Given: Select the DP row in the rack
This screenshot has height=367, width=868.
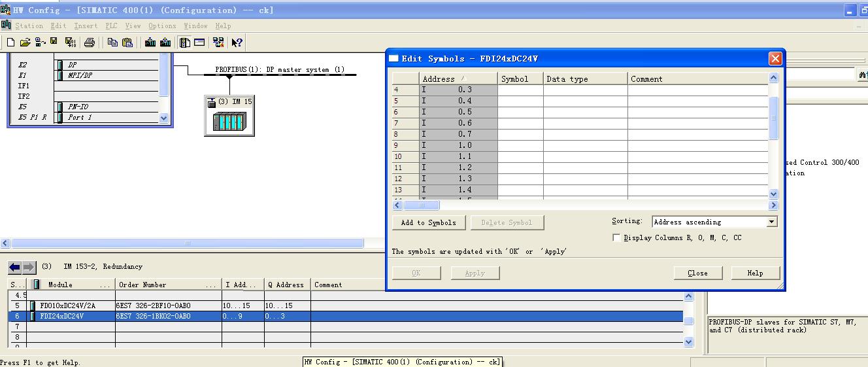Looking at the screenshot, I should tap(107, 65).
